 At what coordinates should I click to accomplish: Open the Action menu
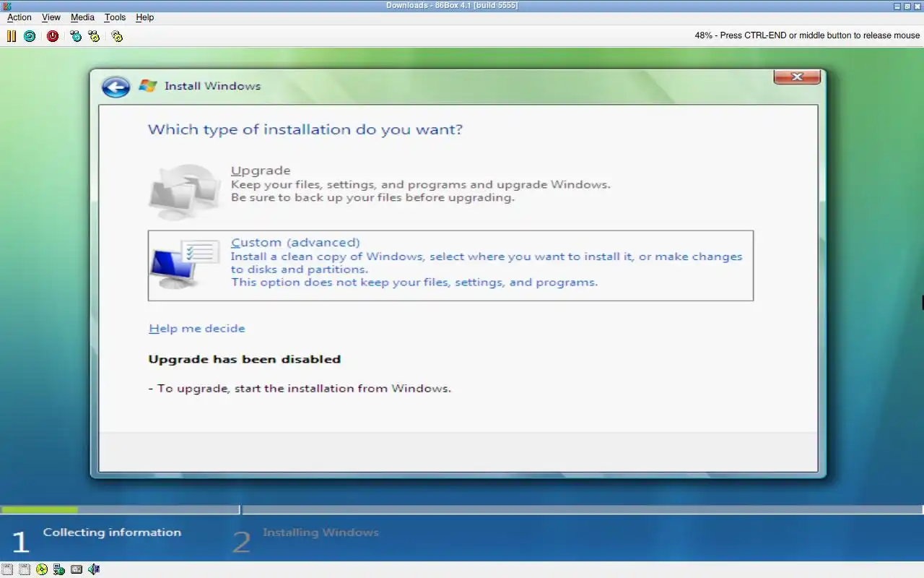coord(19,17)
